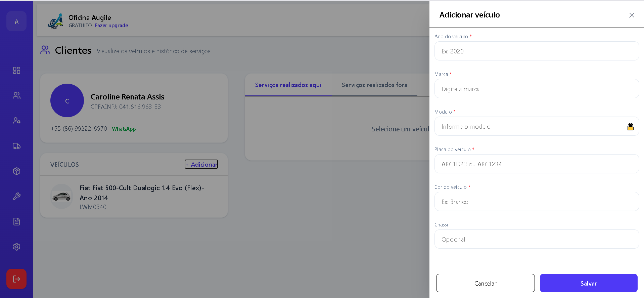This screenshot has width=644, height=298.
Task: Click the Oficina Augile name text
Action: click(x=90, y=17)
